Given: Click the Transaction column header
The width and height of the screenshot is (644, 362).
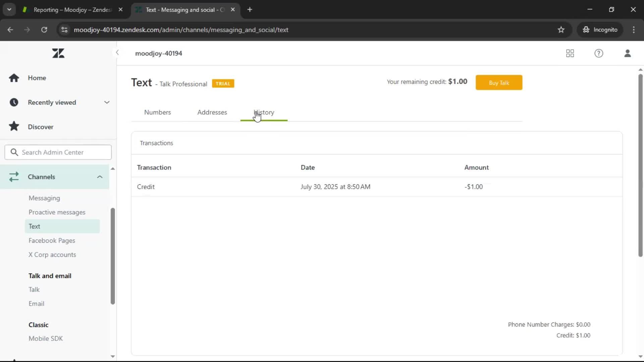Looking at the screenshot, I should point(154,167).
